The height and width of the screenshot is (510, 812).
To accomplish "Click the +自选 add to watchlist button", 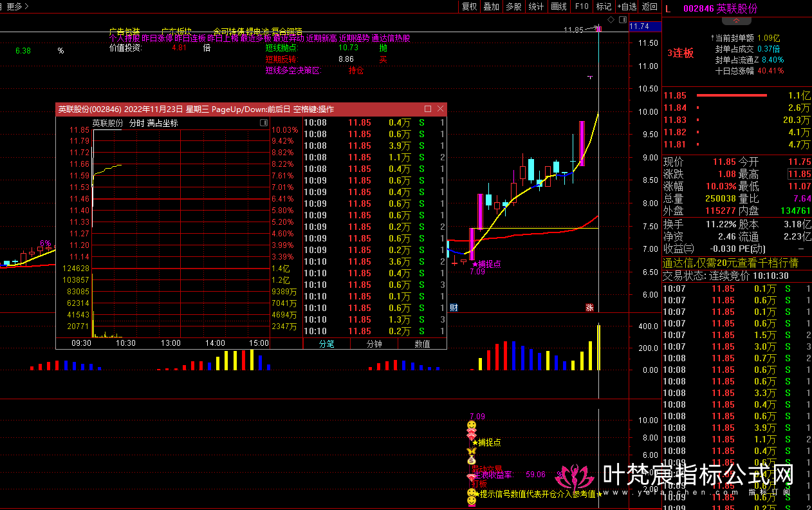I will tap(627, 6).
